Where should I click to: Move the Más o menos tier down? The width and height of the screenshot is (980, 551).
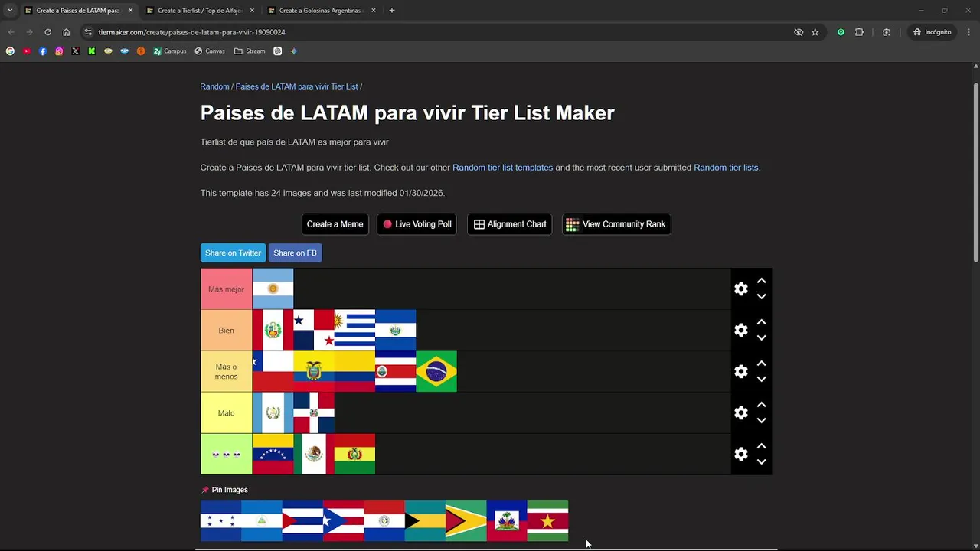(761, 380)
